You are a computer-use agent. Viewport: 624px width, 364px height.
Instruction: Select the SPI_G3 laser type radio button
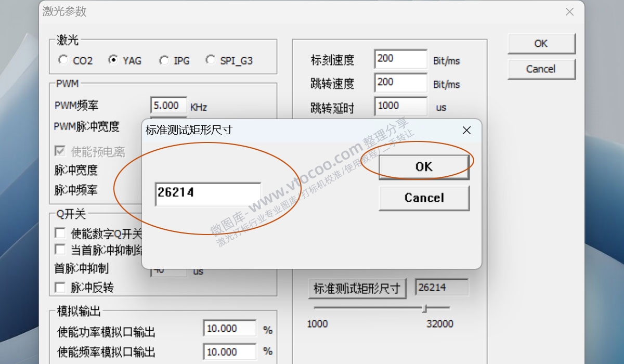[x=211, y=60]
